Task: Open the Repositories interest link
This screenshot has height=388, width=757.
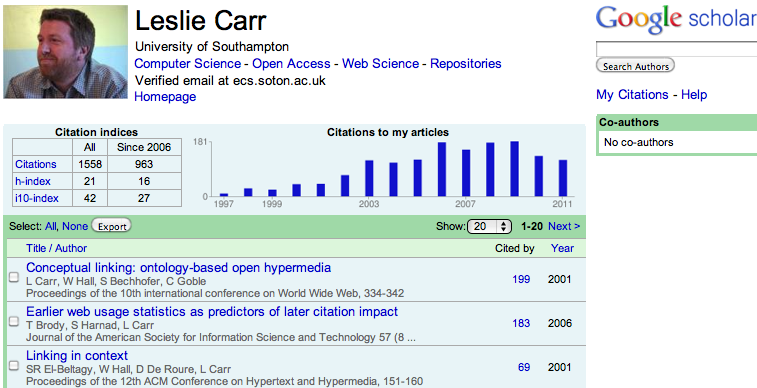Action: click(x=465, y=64)
